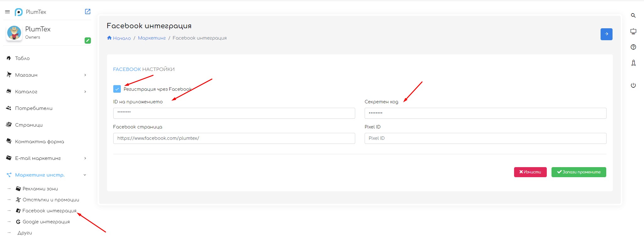Click the Owners role label

pyautogui.click(x=33, y=37)
